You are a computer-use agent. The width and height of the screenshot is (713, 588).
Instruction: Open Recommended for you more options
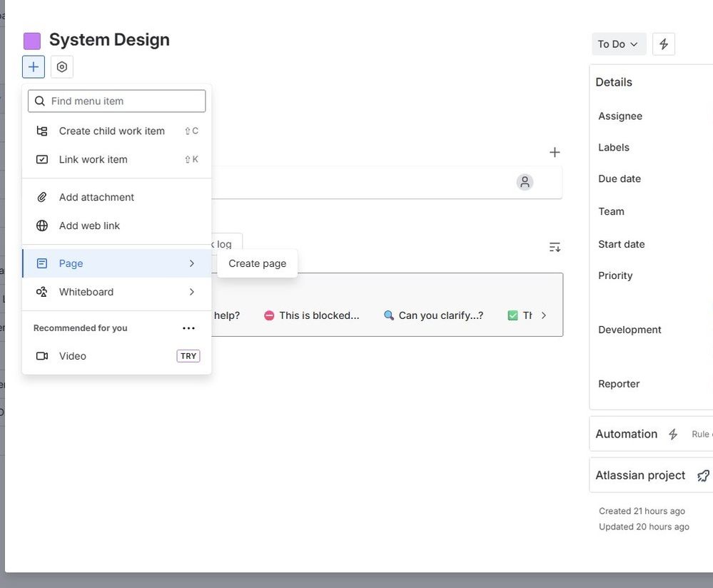188,328
